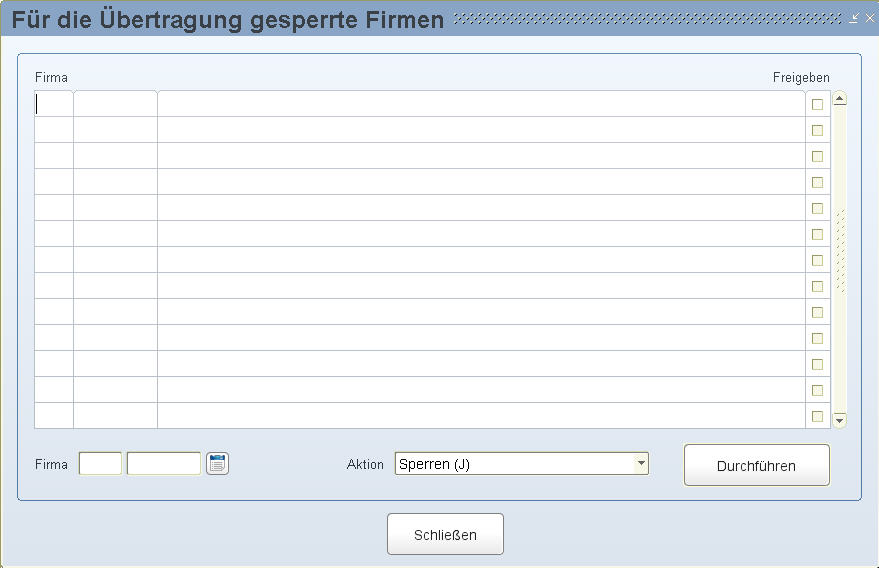Tick the first row's Freigeben checkbox
Viewport: 879px width, 568px height.
tap(817, 104)
